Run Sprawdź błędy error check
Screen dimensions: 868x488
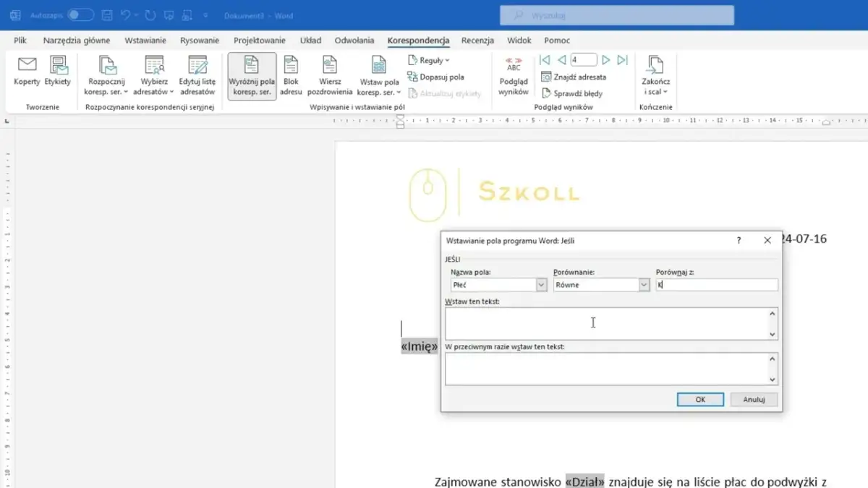click(580, 93)
